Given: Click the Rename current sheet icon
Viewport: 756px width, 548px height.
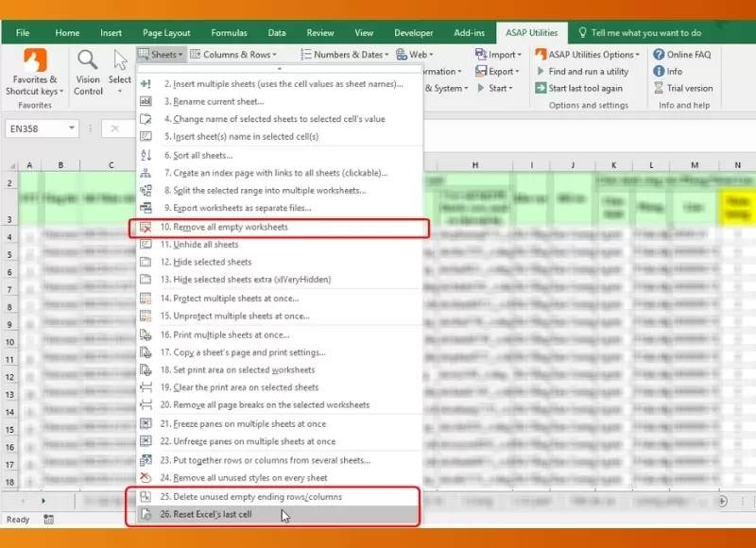Looking at the screenshot, I should pyautogui.click(x=146, y=101).
